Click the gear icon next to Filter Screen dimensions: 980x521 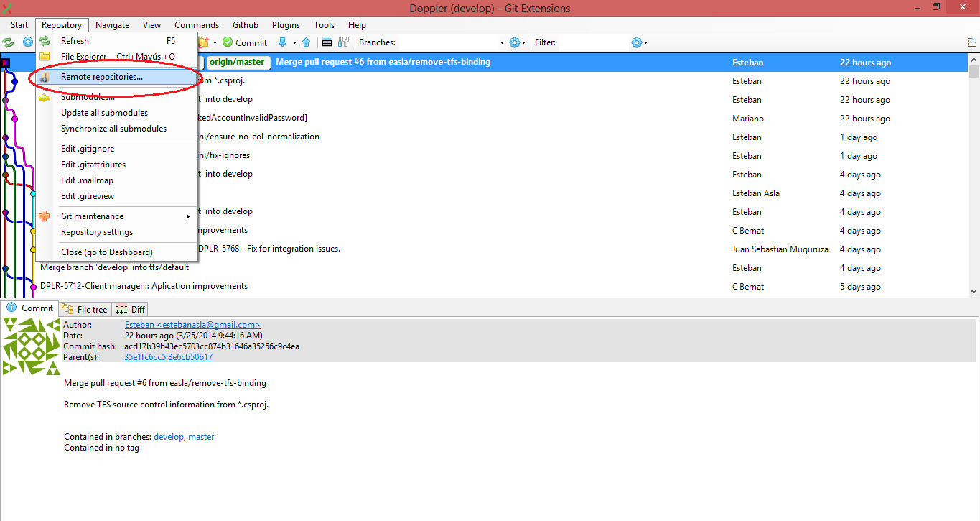pos(636,42)
